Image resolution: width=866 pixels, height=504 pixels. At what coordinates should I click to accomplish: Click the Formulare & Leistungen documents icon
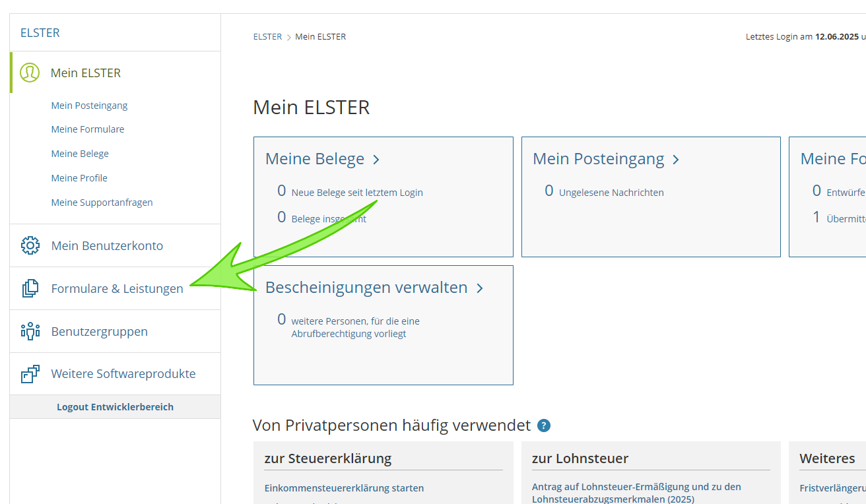[30, 288]
